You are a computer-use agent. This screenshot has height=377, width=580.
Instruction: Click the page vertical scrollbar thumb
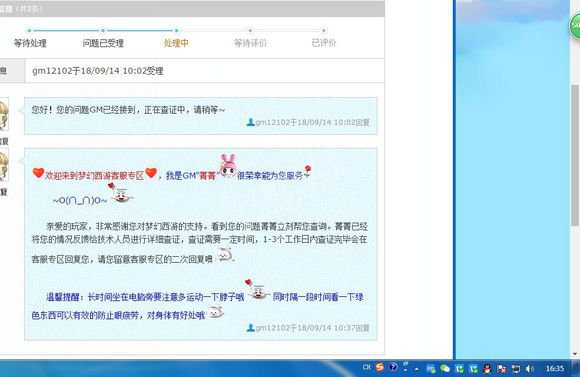(575, 155)
